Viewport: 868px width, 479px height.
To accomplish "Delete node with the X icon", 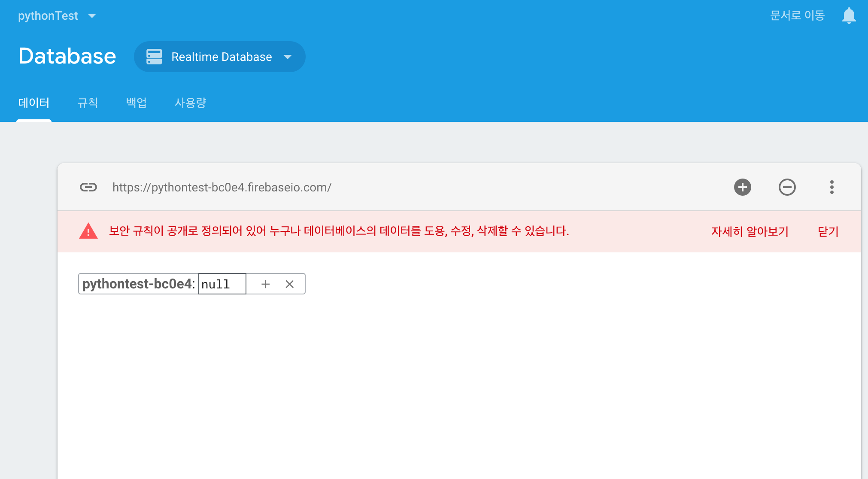I will point(290,284).
